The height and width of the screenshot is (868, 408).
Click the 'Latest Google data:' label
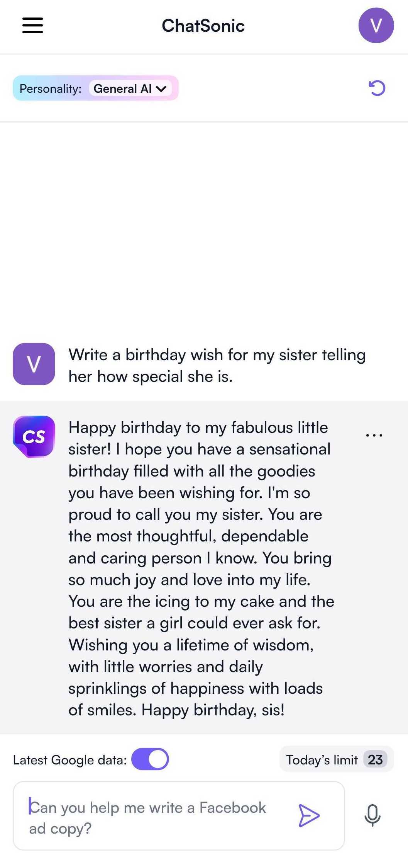click(x=70, y=760)
